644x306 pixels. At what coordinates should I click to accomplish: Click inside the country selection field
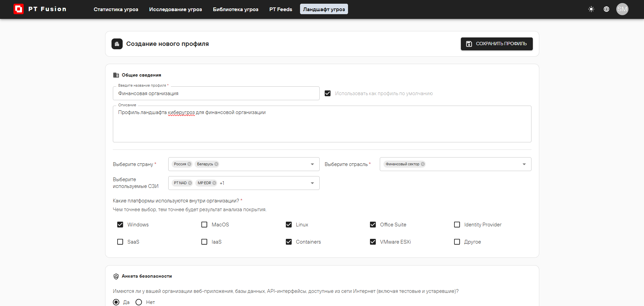click(244, 164)
